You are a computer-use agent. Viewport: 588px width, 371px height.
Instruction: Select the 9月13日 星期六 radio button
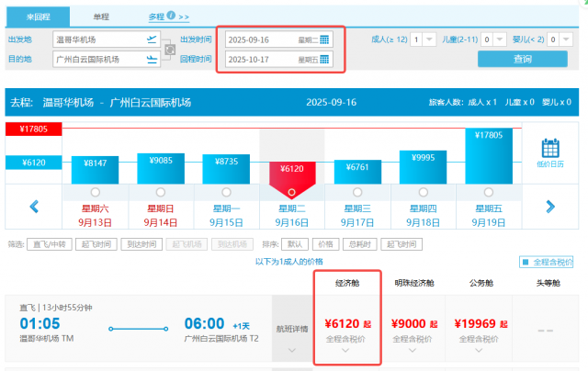96,192
